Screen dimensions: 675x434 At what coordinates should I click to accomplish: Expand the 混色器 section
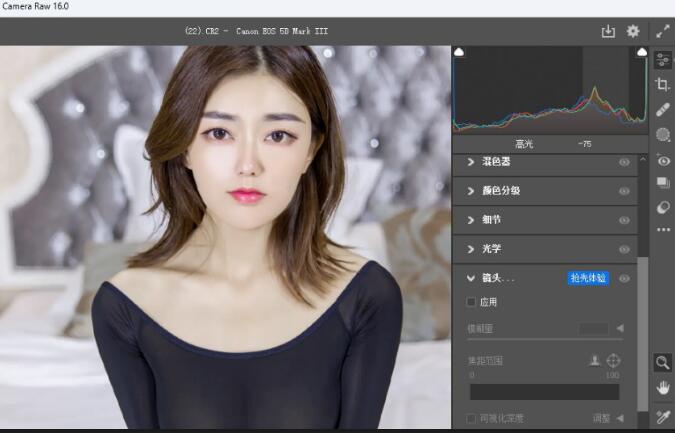coord(471,162)
